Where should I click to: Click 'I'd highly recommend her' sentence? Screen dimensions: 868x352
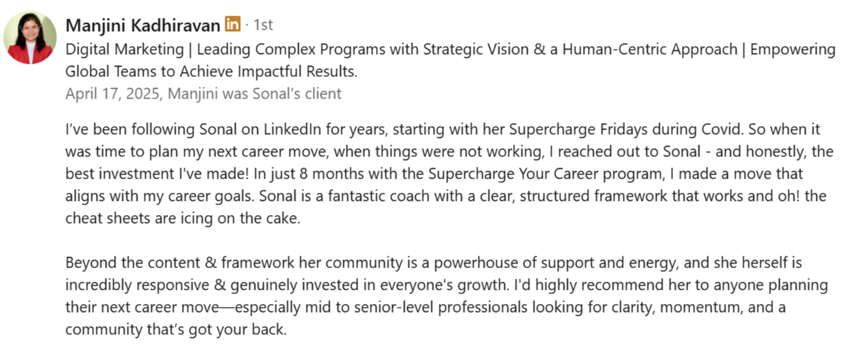[x=600, y=285]
